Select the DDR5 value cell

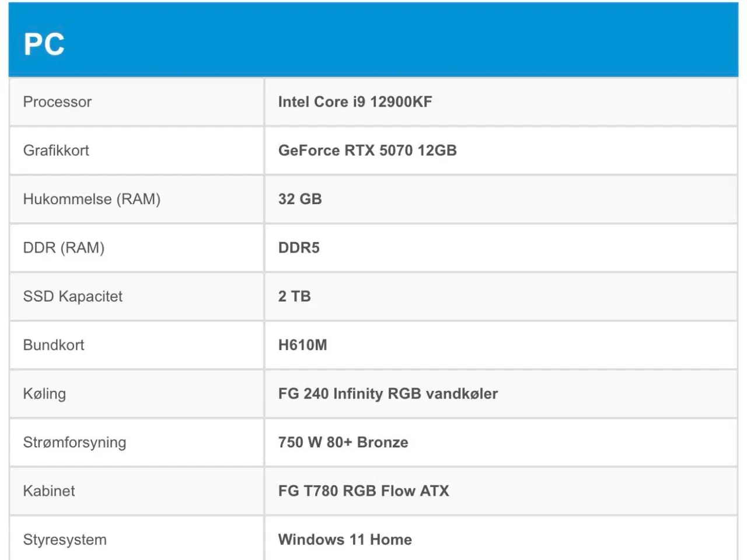pos(299,248)
